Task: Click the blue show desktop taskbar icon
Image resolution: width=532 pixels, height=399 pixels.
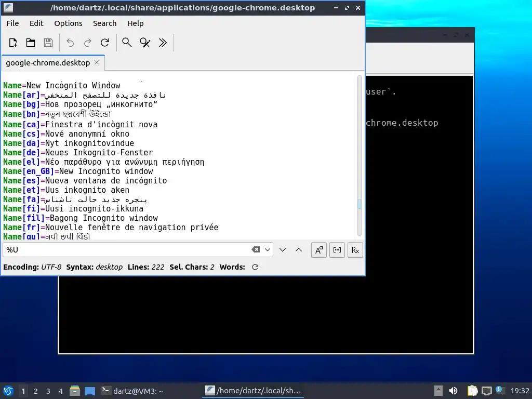Action: [x=90, y=391]
